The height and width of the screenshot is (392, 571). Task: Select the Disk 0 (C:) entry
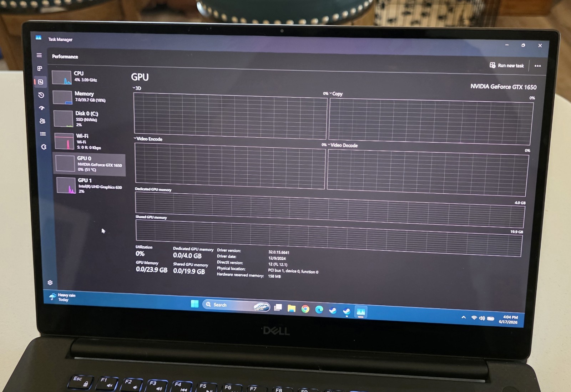pos(89,119)
